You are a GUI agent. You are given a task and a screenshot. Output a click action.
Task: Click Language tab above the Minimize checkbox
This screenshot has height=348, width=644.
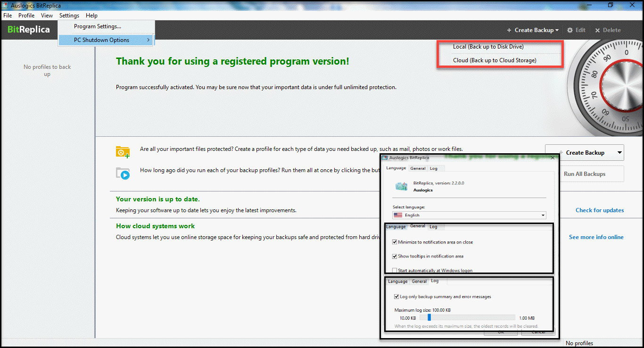tap(396, 227)
